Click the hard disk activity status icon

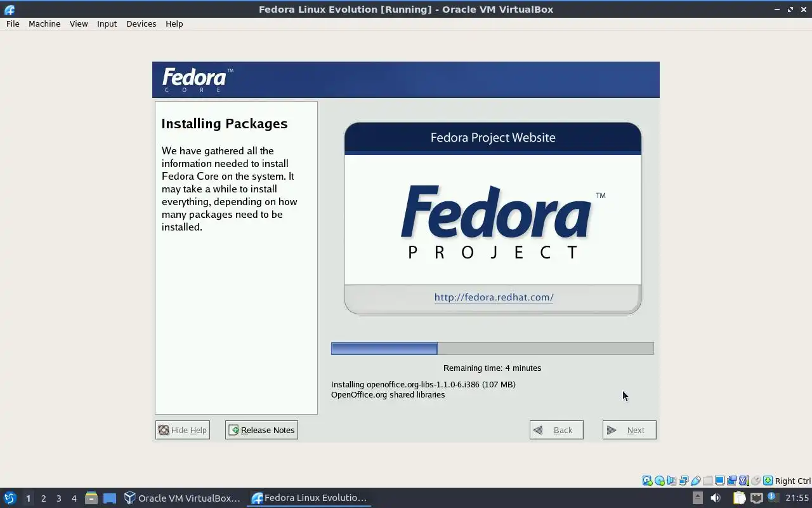click(x=647, y=481)
